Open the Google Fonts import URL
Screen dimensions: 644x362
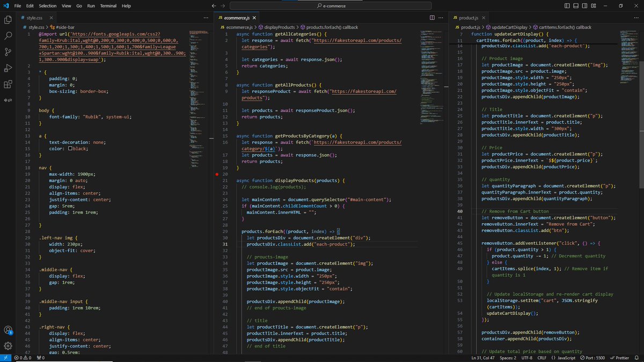(x=113, y=47)
